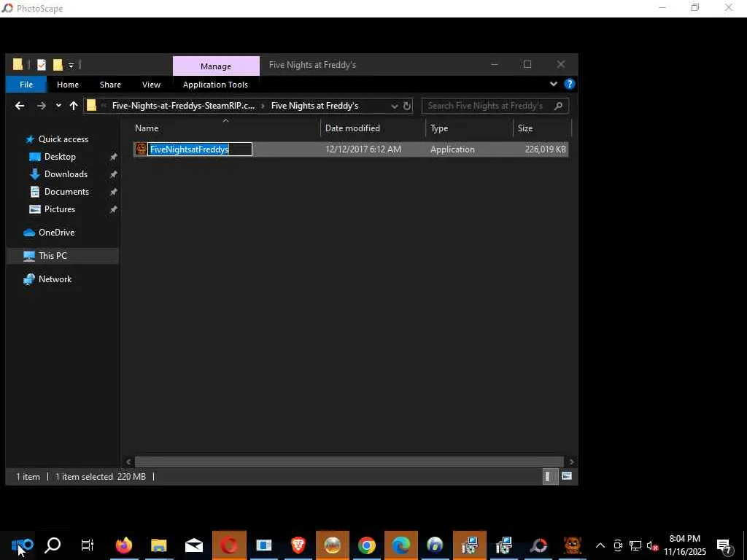747x560 pixels.
Task: Select OneDrive in the navigation pane
Action: pos(56,233)
